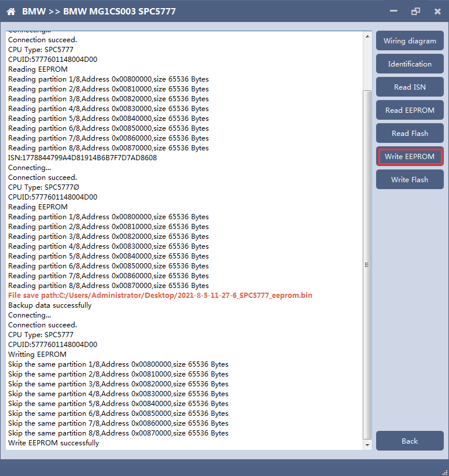Image resolution: width=449 pixels, height=476 pixels.
Task: Click 'Write EEPROM successfully' log line
Action: click(53, 443)
